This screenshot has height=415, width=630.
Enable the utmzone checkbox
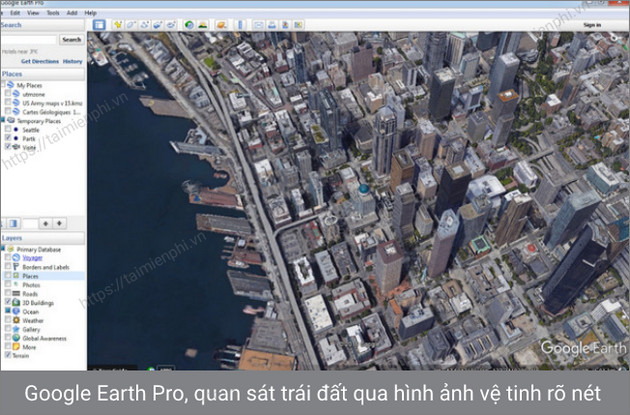click(8, 94)
